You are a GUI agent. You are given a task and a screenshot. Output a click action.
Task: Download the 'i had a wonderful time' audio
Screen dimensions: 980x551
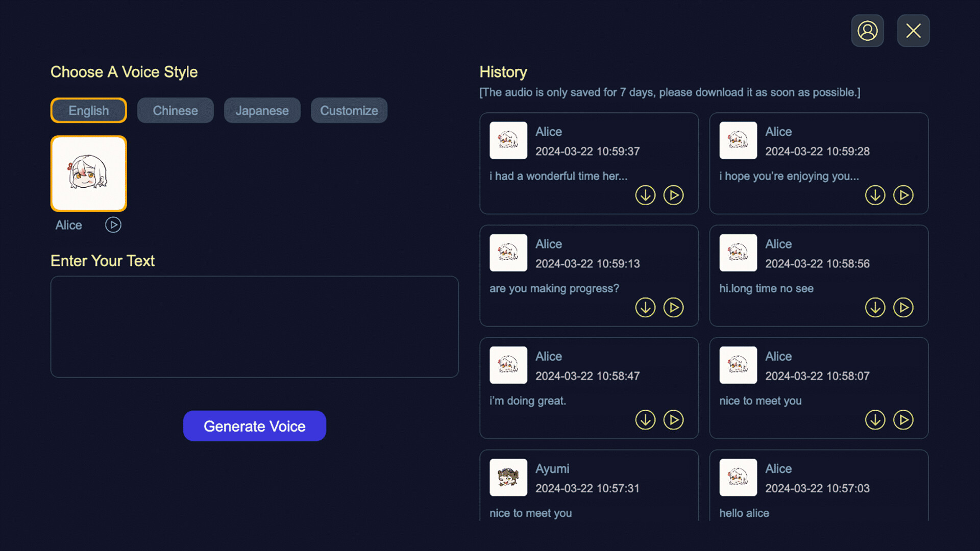645,195
